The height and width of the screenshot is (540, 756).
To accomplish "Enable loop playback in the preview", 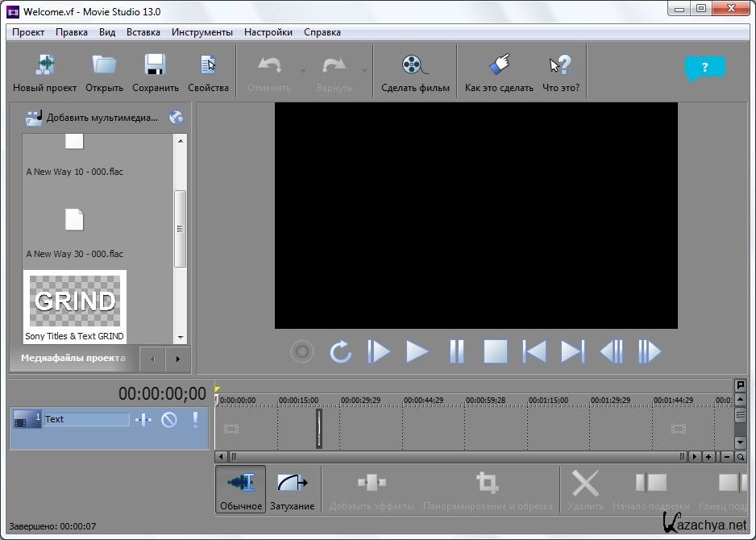I will [341, 351].
